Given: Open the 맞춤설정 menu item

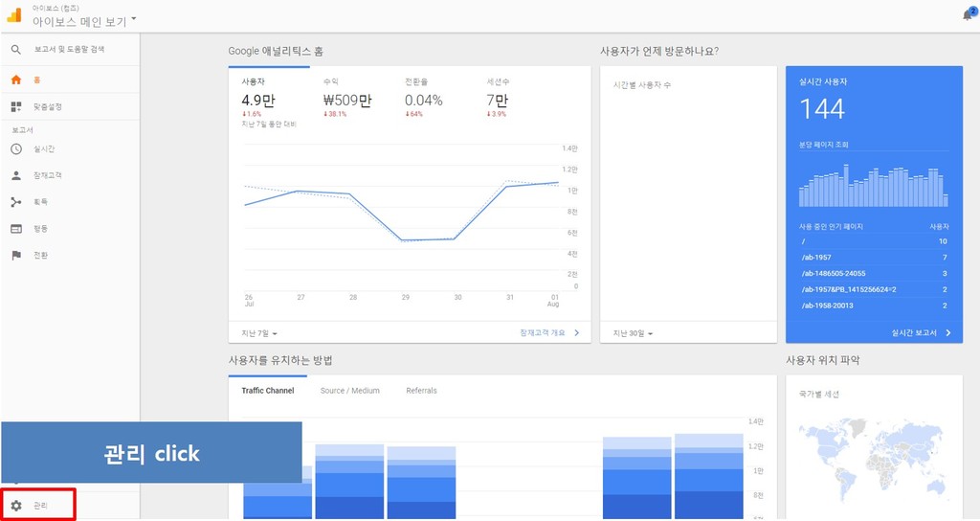Looking at the screenshot, I should pos(48,107).
